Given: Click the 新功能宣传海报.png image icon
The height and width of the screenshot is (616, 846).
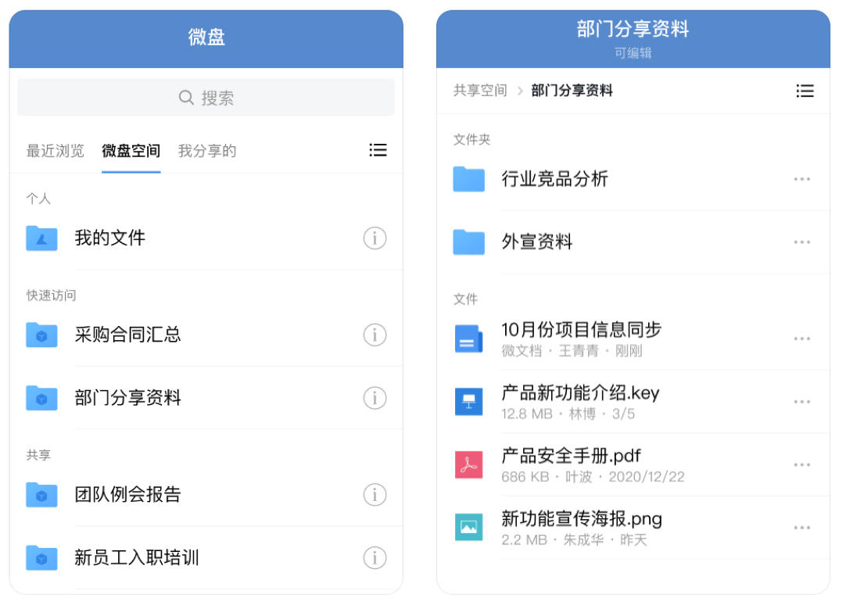Looking at the screenshot, I should (x=469, y=528).
